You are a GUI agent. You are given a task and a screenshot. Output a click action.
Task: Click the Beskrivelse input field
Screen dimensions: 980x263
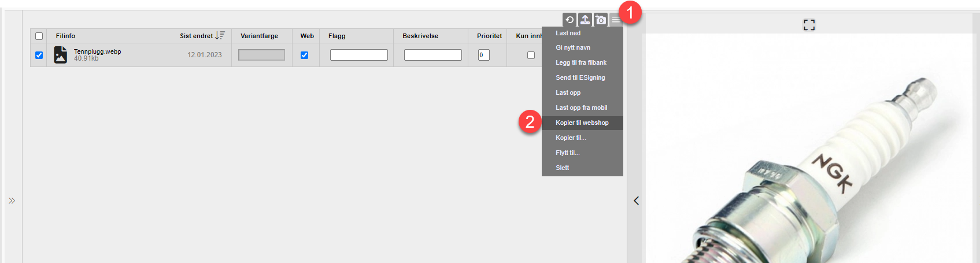click(x=432, y=55)
